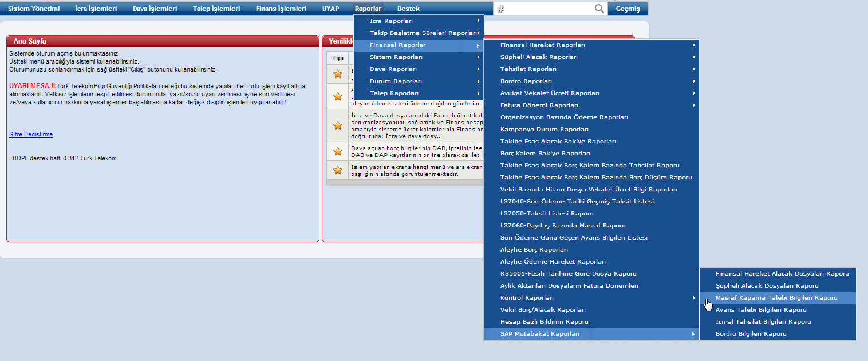Open Vekil Bazında Hitam Dosya Vekalet Ücret Bilgi Raporları
Screen dimensions: 868x361
tap(591, 190)
